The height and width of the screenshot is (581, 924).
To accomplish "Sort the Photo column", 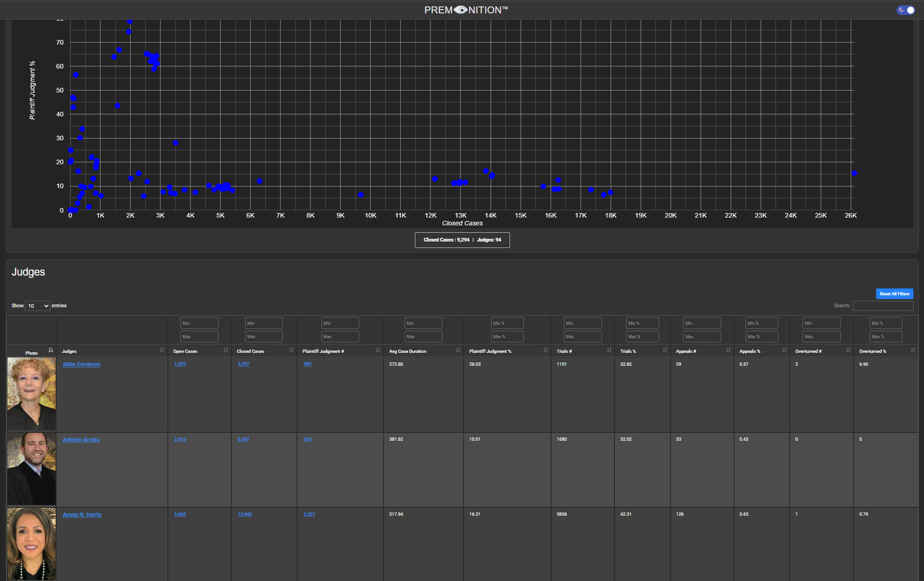I will click(x=51, y=351).
